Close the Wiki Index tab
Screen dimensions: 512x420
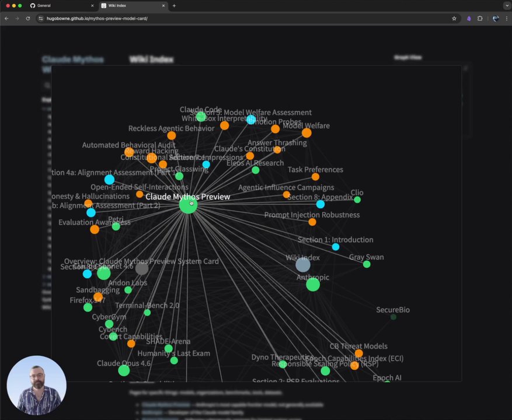tap(163, 6)
